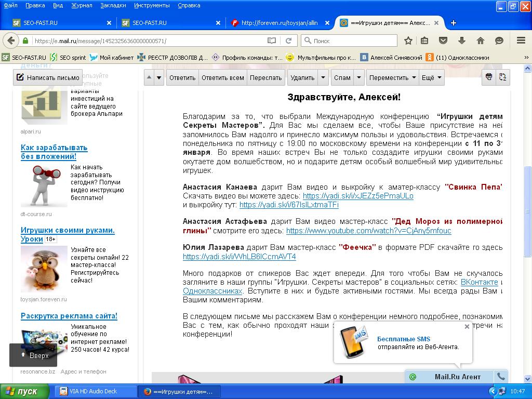Click the Mail.Ru Агент status @ icon
This screenshot has height=399, width=532.
click(x=413, y=377)
